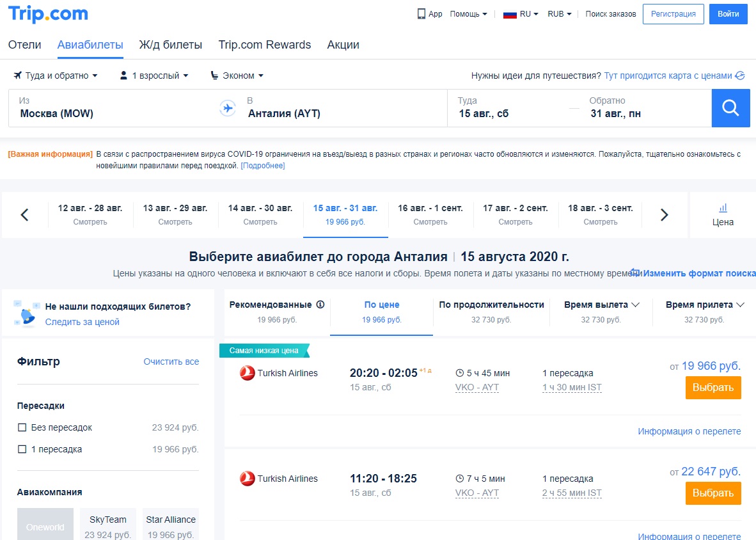Image resolution: width=756 pixels, height=540 pixels.
Task: Open the [Подробнее] COVID info link
Action: pyautogui.click(x=263, y=165)
